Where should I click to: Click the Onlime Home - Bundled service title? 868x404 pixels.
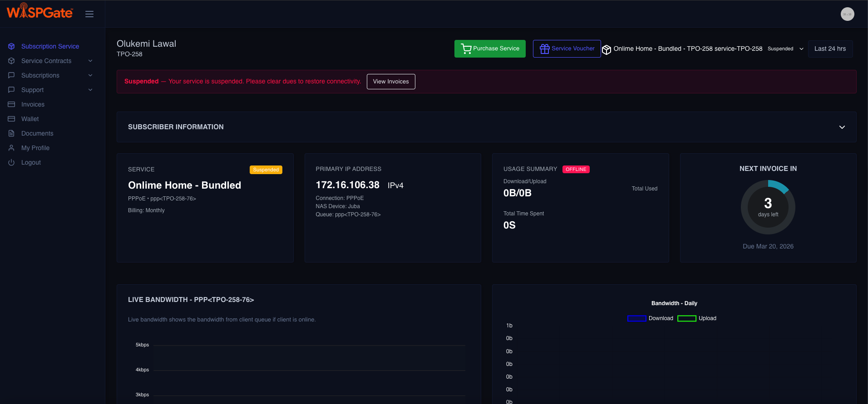(x=184, y=185)
